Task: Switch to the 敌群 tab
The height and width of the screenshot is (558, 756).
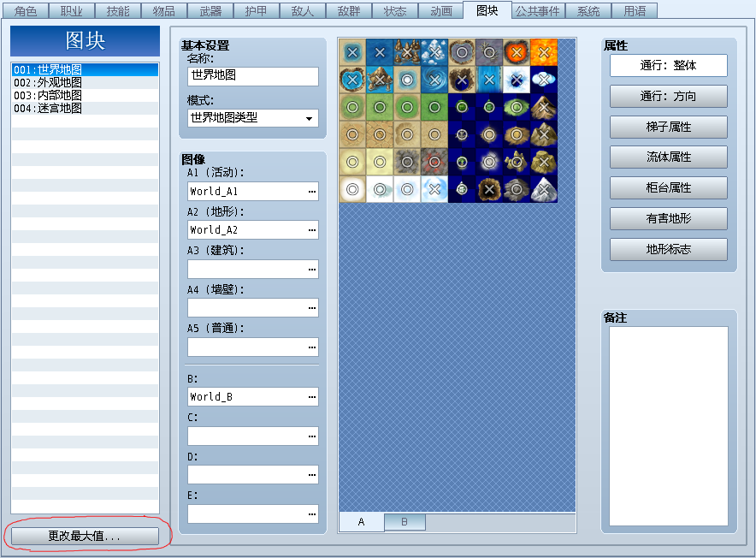Action: coord(349,10)
